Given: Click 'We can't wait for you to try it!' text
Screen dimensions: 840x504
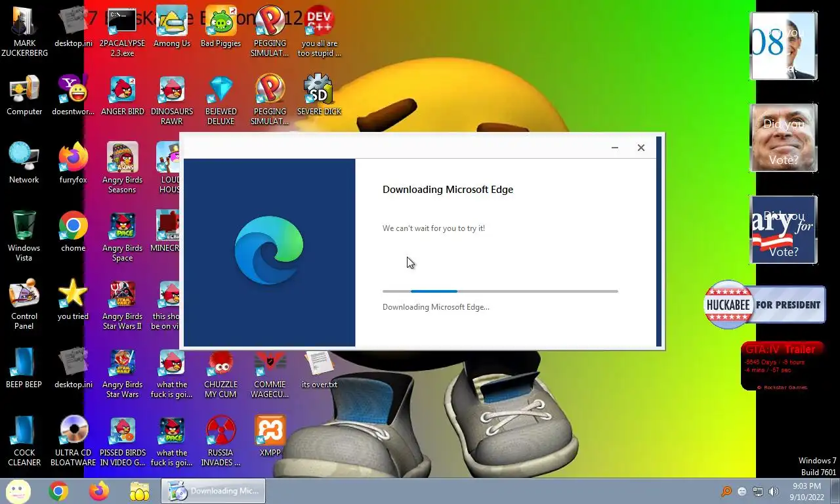Looking at the screenshot, I should click(434, 228).
